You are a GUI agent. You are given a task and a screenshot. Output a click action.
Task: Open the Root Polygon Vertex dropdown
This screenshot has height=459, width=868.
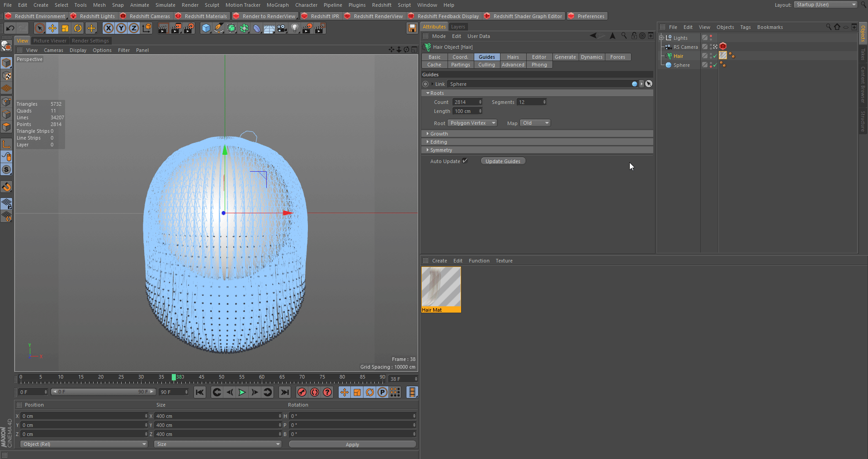click(472, 123)
